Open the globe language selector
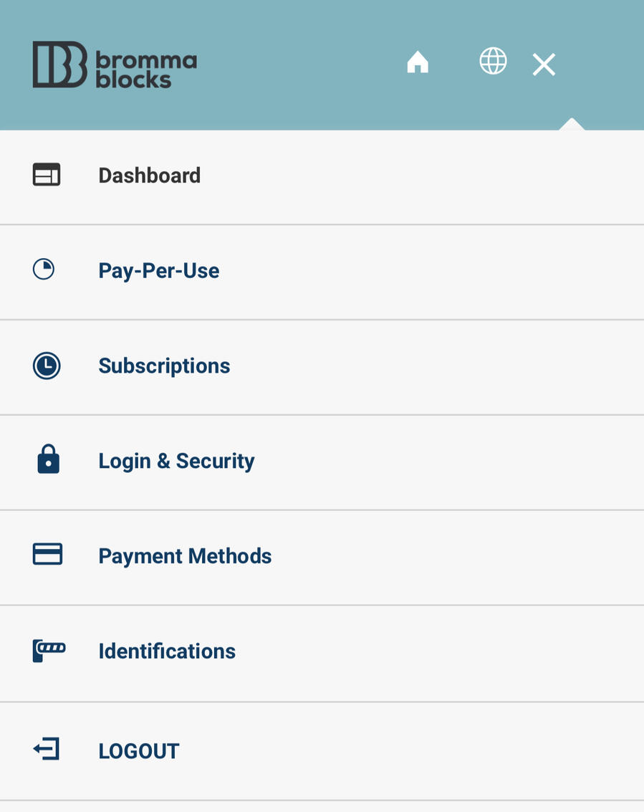Viewport: 644px width, 812px height. pos(493,61)
